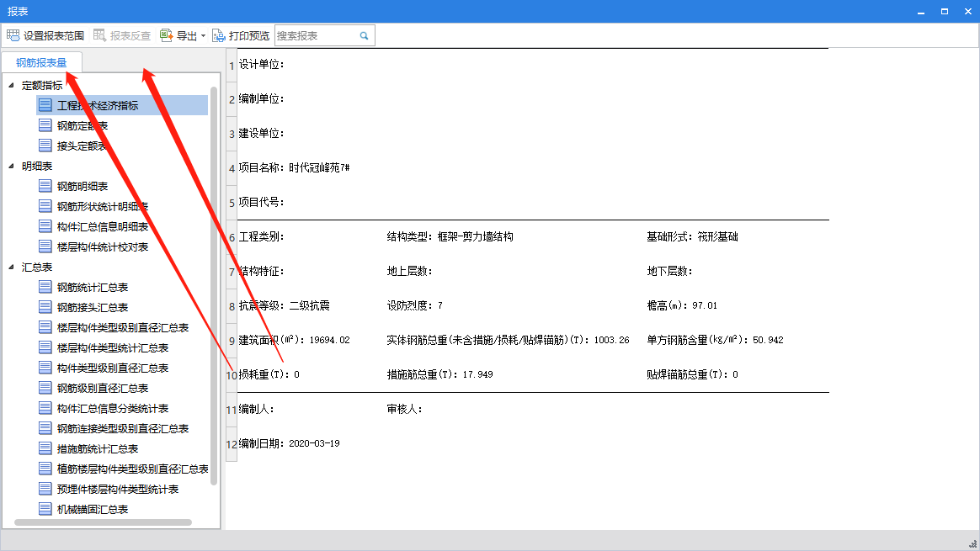Click 基础形式 筏形基础 text
This screenshot has width=980, height=551.
point(693,236)
